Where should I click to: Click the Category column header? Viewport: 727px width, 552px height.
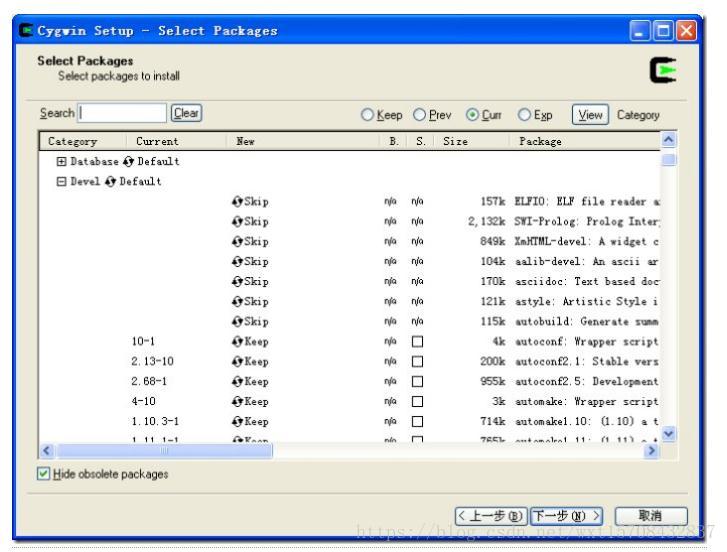pos(83,141)
